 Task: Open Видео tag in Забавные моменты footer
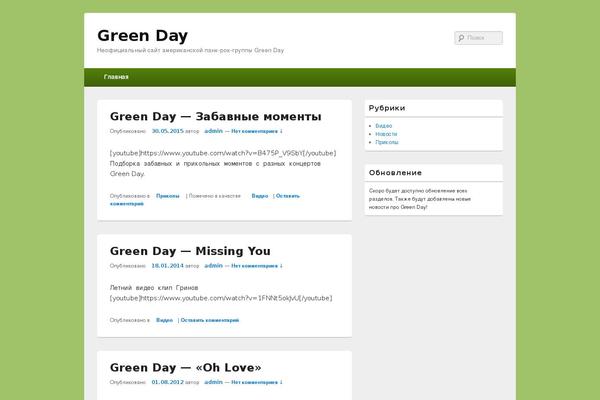coord(260,196)
